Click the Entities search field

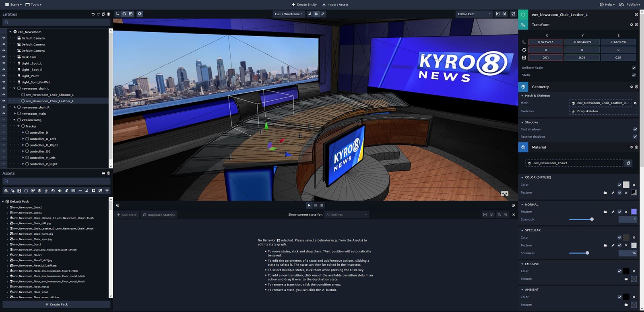click(56, 22)
